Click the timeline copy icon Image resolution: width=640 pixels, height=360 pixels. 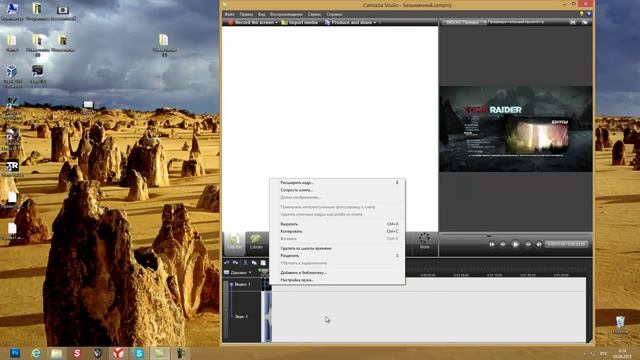pos(254,262)
